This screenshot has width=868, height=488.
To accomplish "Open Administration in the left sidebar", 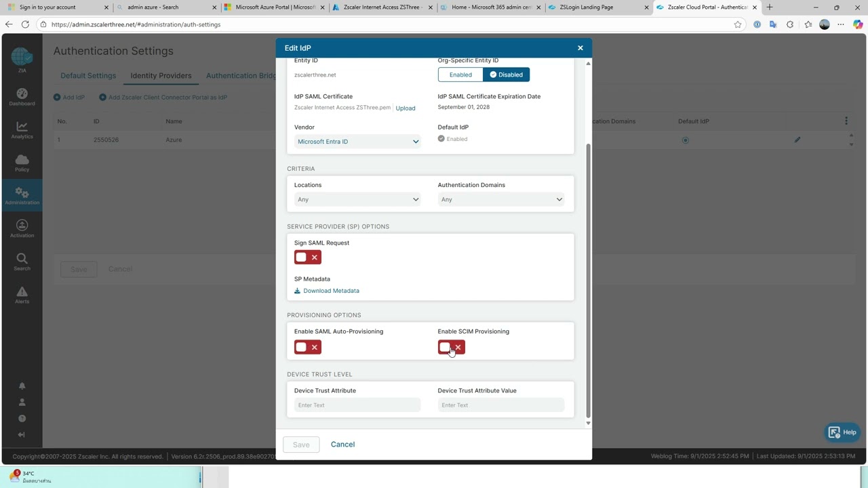I will pyautogui.click(x=22, y=197).
